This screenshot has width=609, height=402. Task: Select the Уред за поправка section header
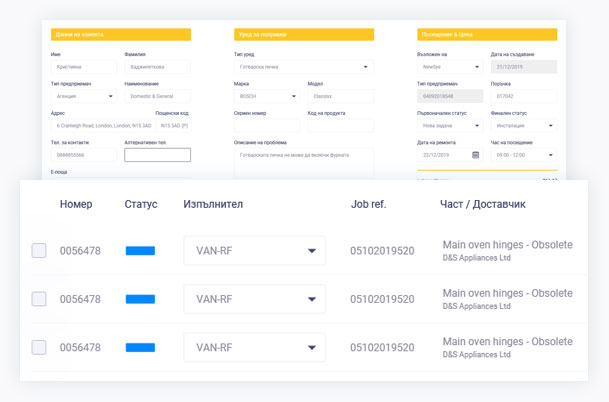(x=304, y=34)
